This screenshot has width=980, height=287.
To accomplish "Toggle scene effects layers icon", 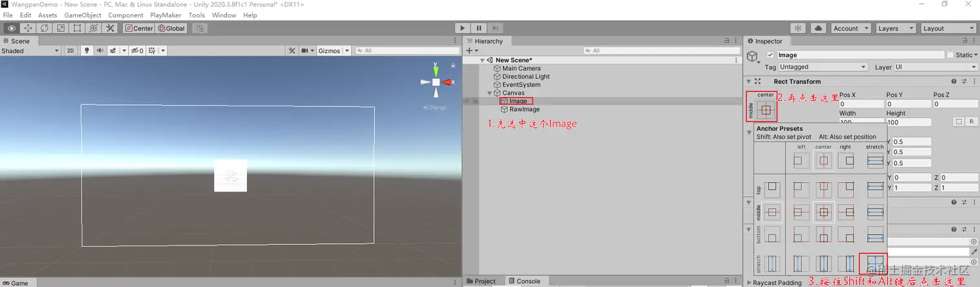I will pyautogui.click(x=114, y=51).
